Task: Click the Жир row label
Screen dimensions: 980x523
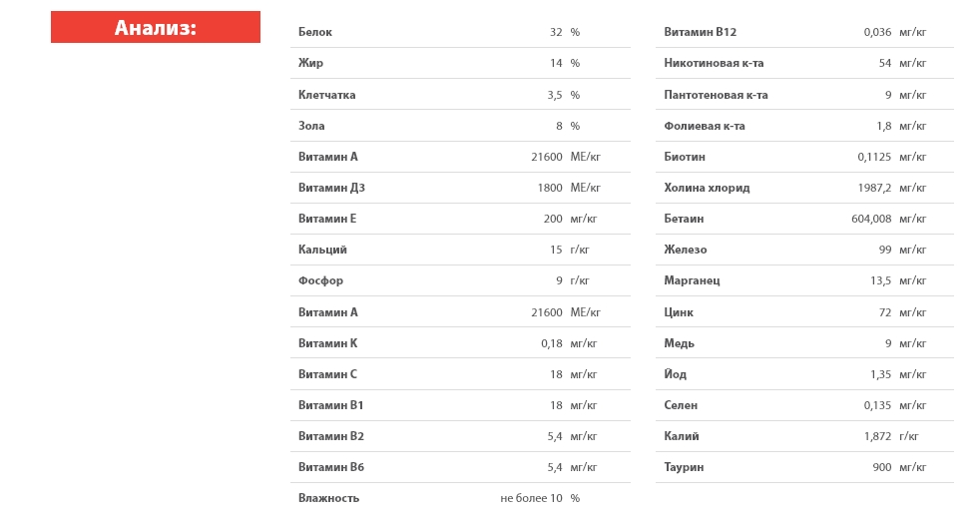Action: pos(310,63)
